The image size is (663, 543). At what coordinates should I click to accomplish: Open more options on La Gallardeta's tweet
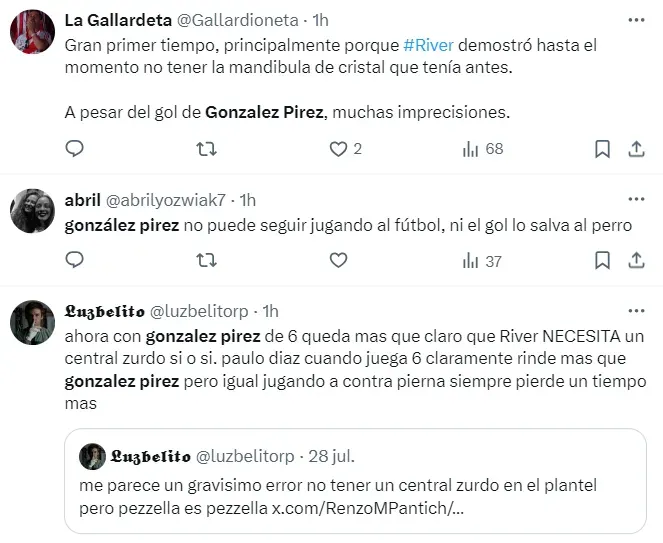tap(636, 20)
